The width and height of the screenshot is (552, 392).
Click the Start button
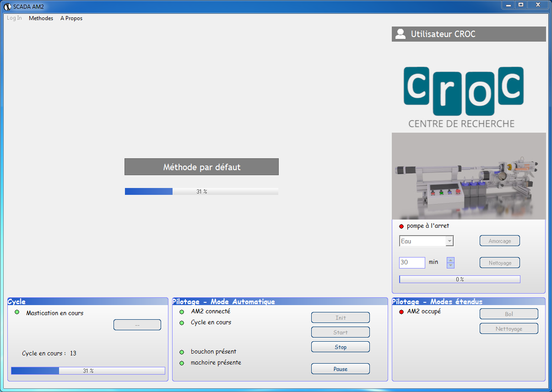click(x=341, y=332)
